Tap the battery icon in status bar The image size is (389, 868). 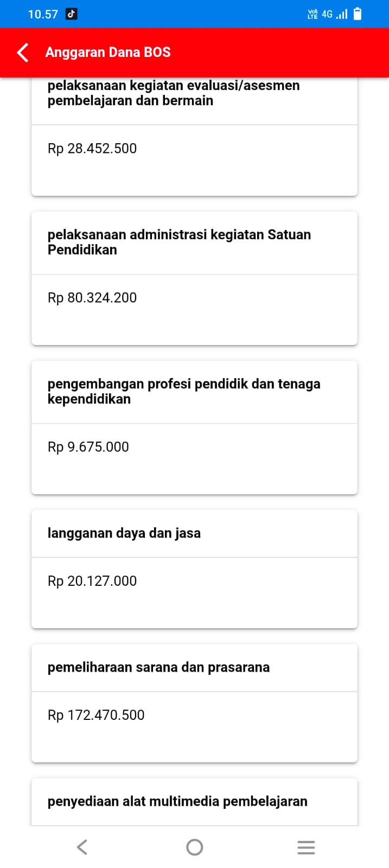[x=358, y=14]
